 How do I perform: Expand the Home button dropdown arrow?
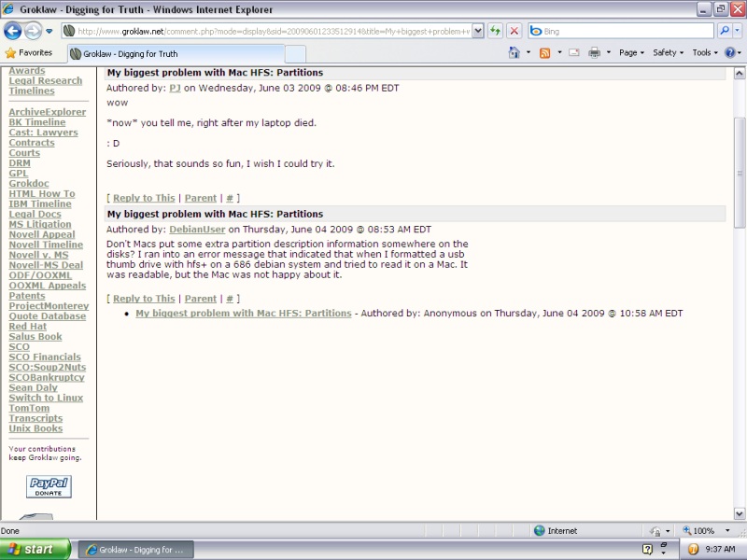[x=529, y=52]
